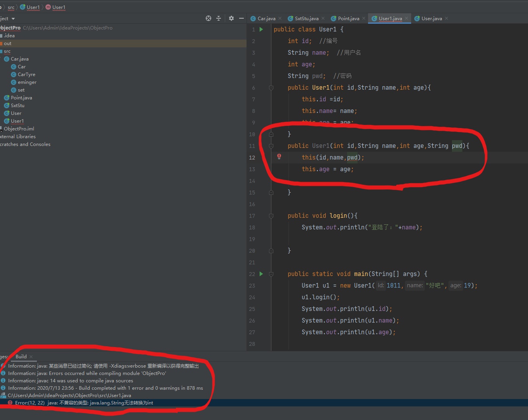Click the locate/scroll-from-source target icon
Viewport: 528px width, 420px height.
[208, 18]
